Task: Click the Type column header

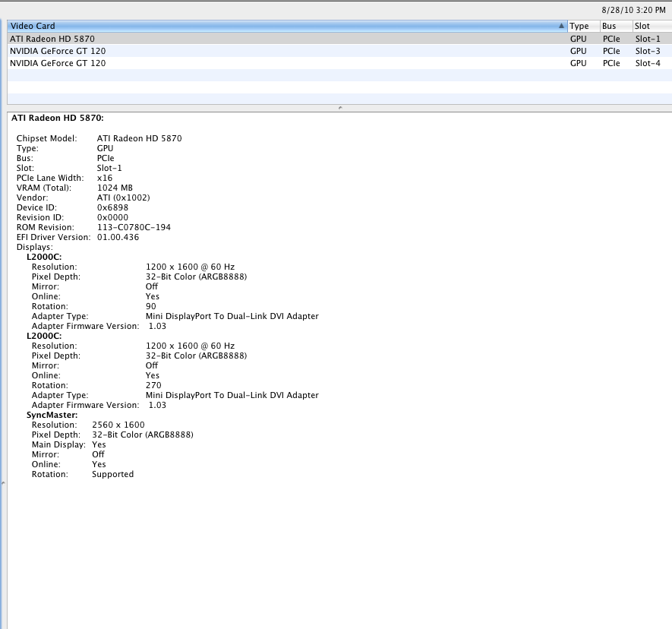Action: [x=583, y=26]
